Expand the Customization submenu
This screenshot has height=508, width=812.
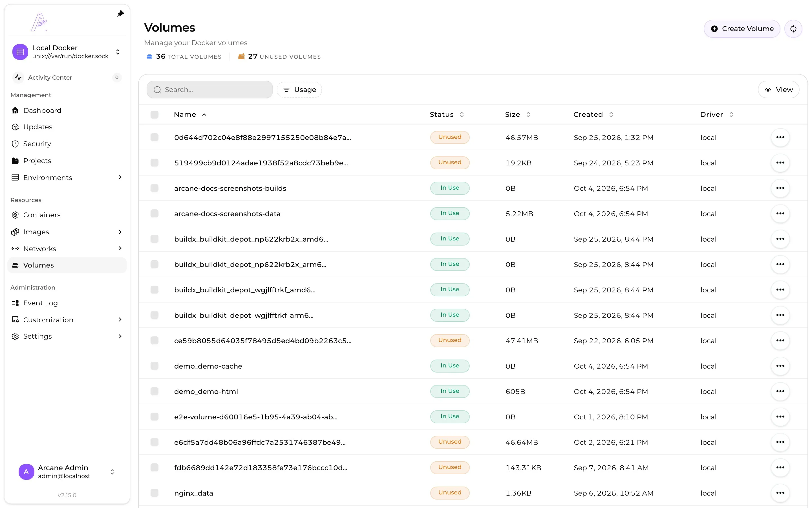120,319
